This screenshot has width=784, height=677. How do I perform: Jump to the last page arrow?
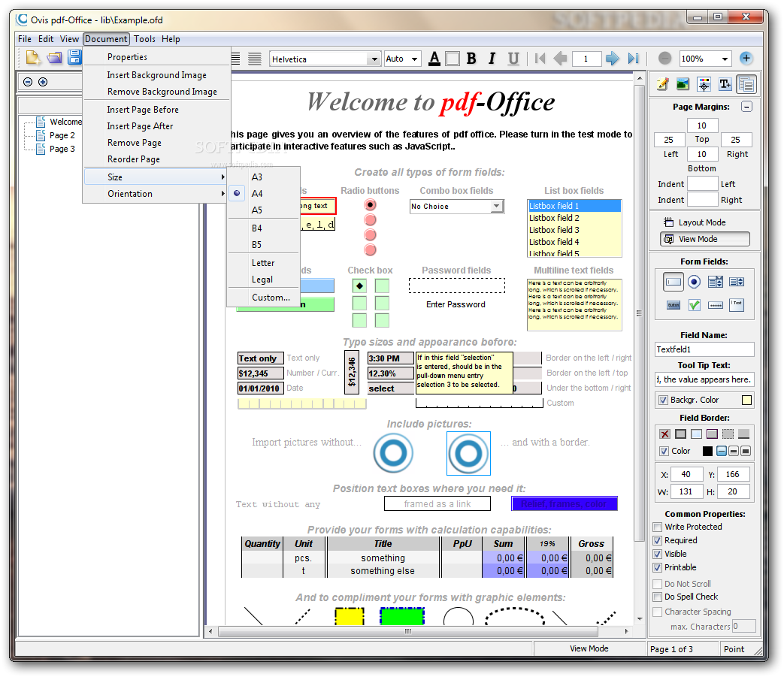coord(634,59)
